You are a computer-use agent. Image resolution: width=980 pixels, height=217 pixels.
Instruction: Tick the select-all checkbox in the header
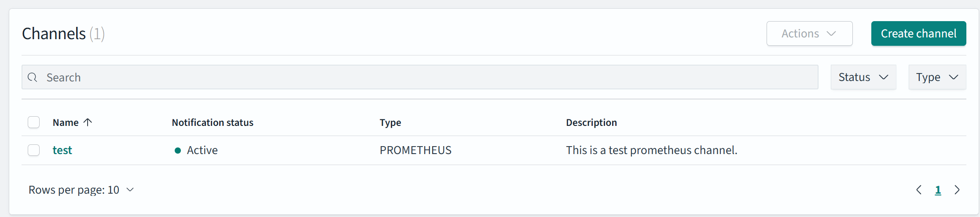coord(34,122)
